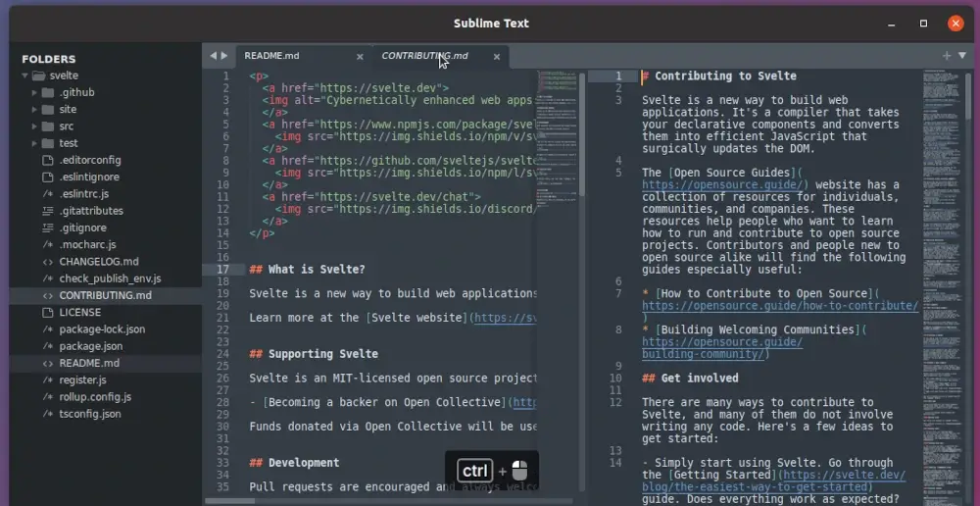Image resolution: width=980 pixels, height=506 pixels.
Task: Collapse the svelte root folder arrow
Action: point(25,76)
